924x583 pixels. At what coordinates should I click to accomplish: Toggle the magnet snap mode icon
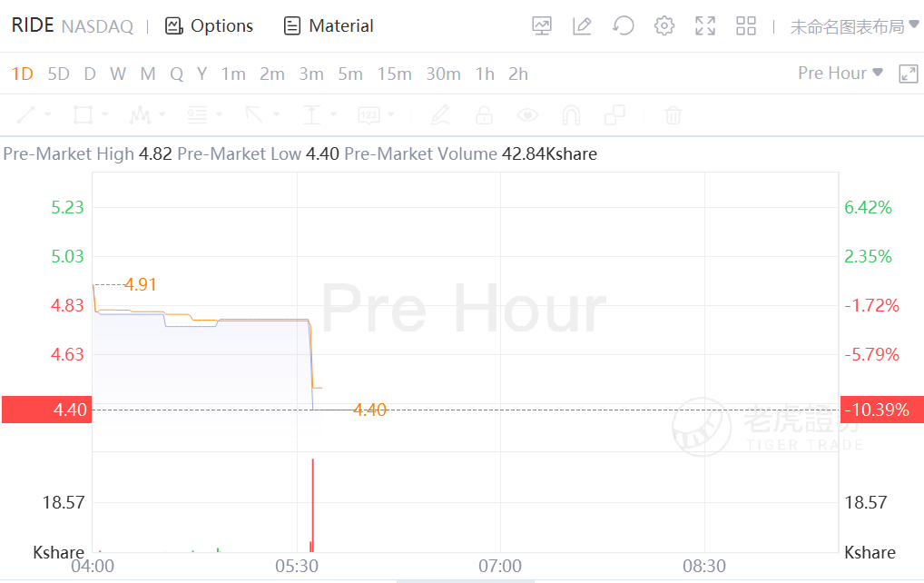tap(571, 115)
